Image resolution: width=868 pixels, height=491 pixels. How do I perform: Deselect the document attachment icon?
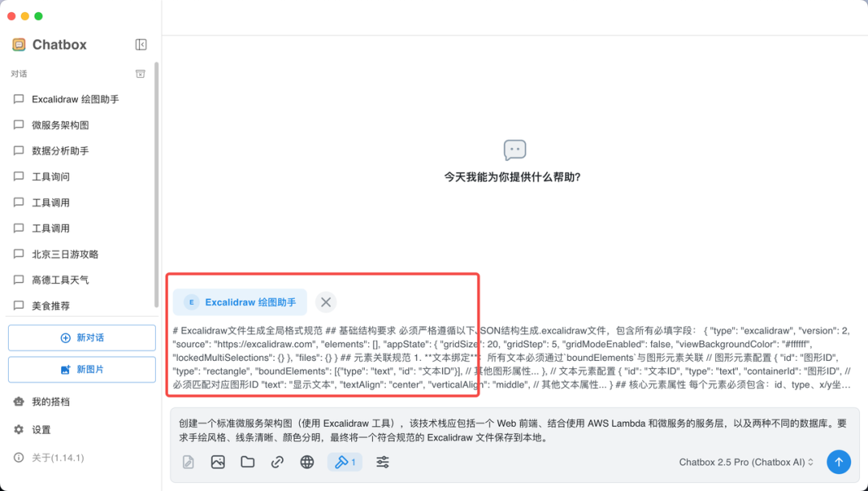[187, 462]
